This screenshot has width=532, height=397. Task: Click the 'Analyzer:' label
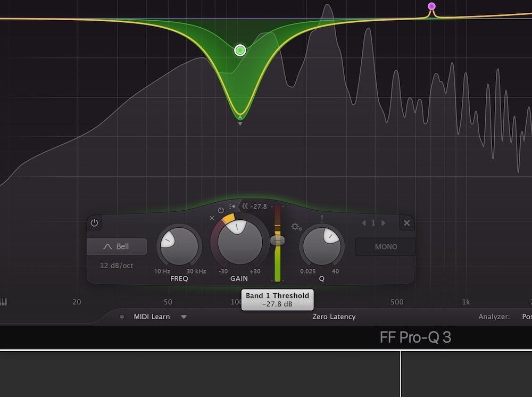click(x=494, y=317)
